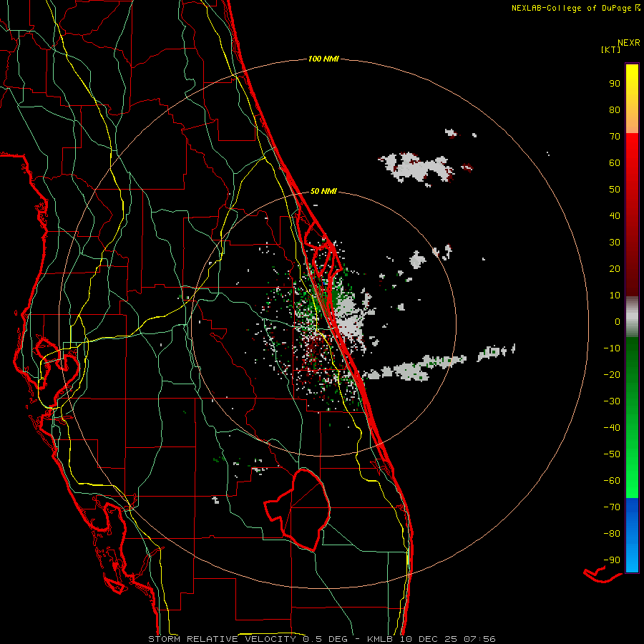Click the -30 value on velocity scale
644x644 pixels.
click(612, 401)
